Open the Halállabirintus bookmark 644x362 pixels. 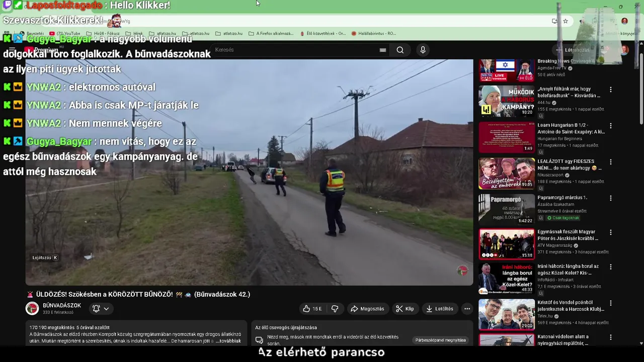tap(373, 34)
